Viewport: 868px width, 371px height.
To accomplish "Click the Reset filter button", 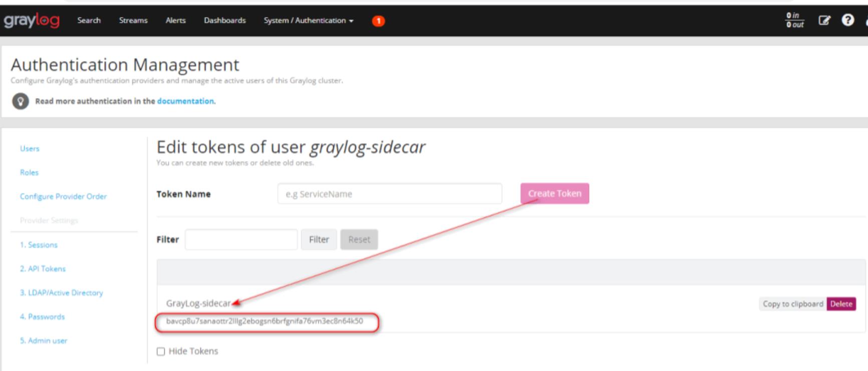I will click(359, 239).
